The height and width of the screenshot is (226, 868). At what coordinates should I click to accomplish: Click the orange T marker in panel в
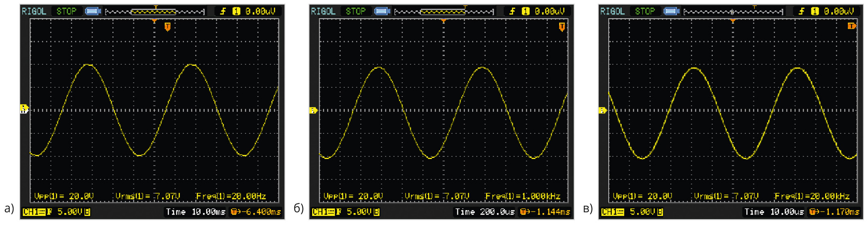(x=851, y=26)
